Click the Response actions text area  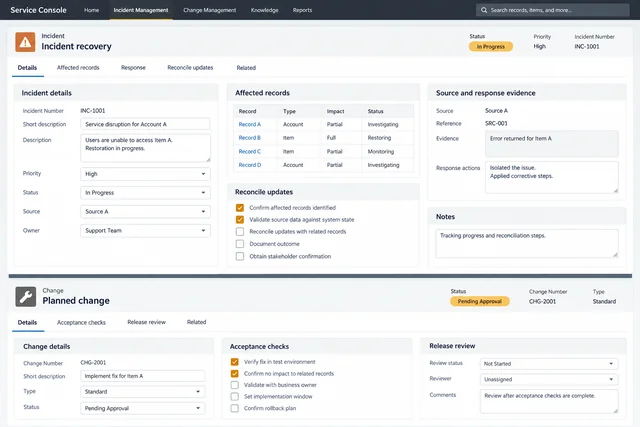552,177
